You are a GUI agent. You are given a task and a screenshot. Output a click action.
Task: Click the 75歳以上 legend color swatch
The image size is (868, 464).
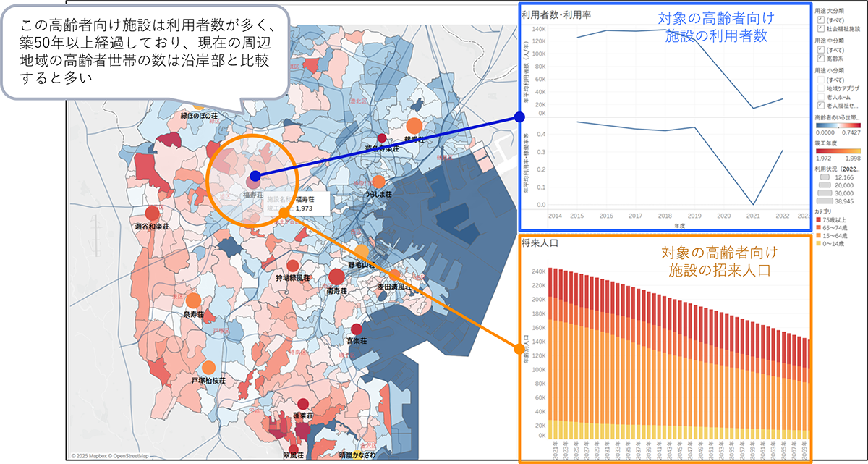[x=818, y=219]
